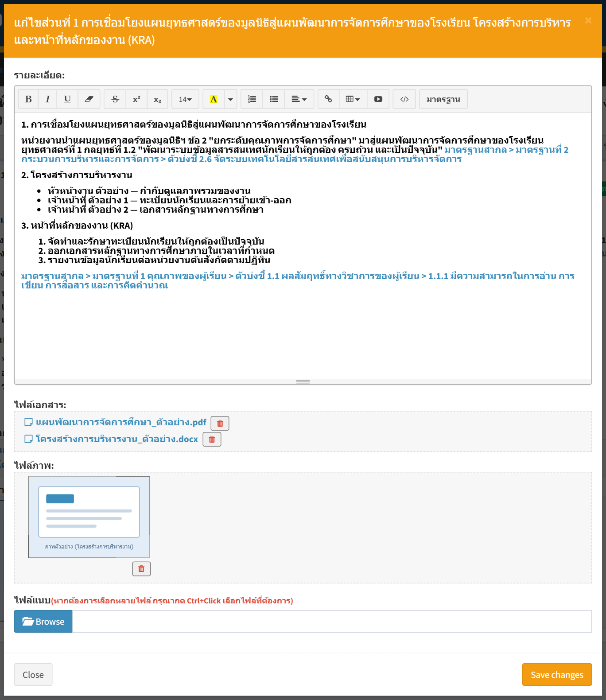Click text 'ออกเอกสารหลักฐานทางการศึกษาภายในเวลาที่กำหนด'
This screenshot has height=700, width=606.
(x=161, y=251)
